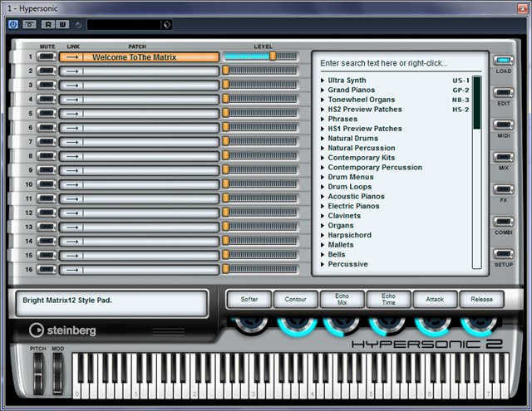Select the Mallets category text
532x411 pixels.
pyautogui.click(x=341, y=245)
